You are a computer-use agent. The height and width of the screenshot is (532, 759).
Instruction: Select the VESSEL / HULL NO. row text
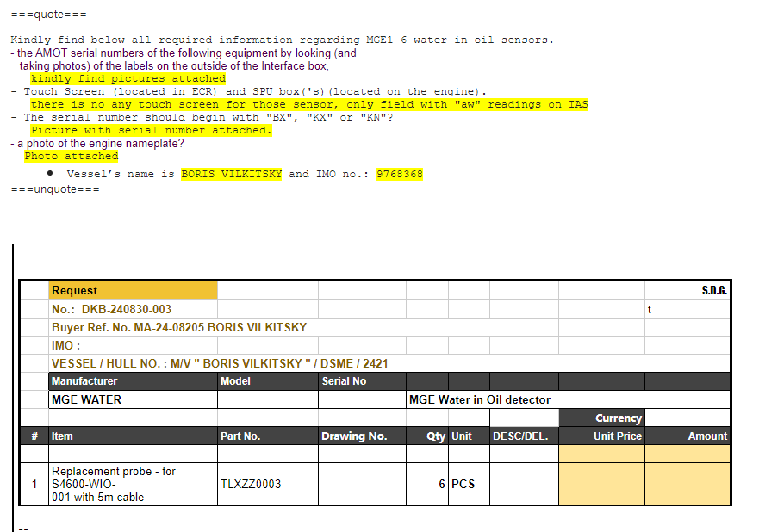[220, 363]
